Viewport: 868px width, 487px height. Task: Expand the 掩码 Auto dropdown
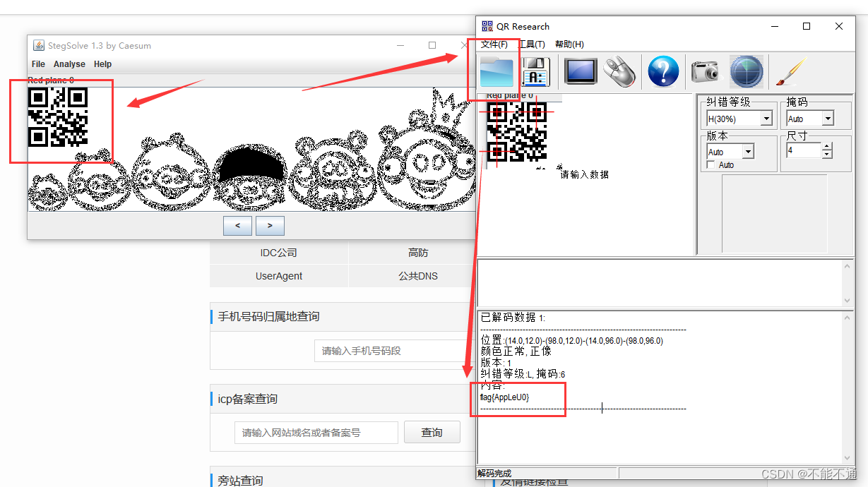coord(828,119)
